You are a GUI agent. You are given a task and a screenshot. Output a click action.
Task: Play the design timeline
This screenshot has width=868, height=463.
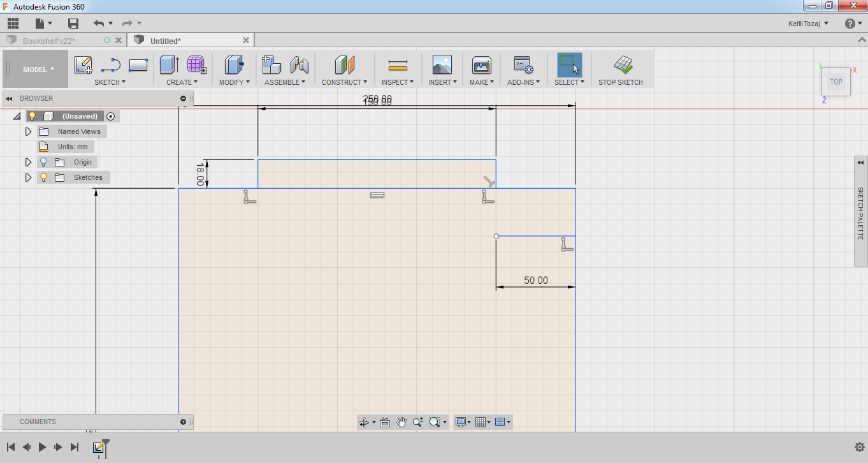[42, 447]
